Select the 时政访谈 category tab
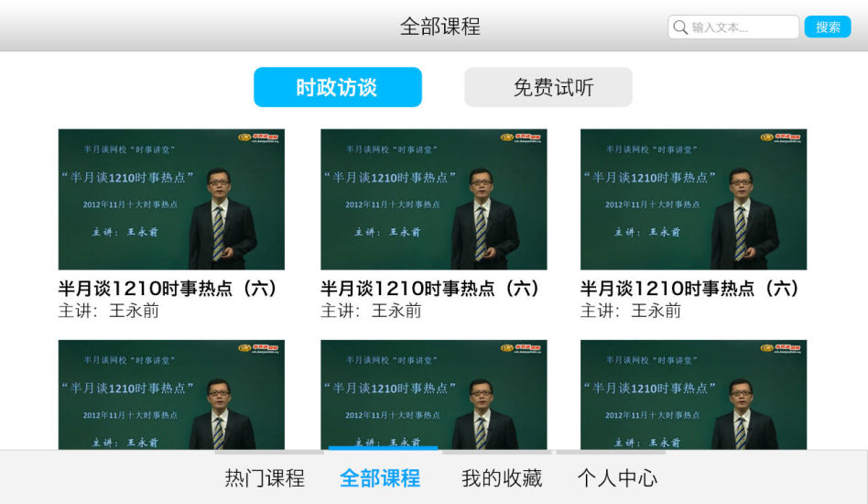Screen dimensions: 868x504 [x=337, y=87]
